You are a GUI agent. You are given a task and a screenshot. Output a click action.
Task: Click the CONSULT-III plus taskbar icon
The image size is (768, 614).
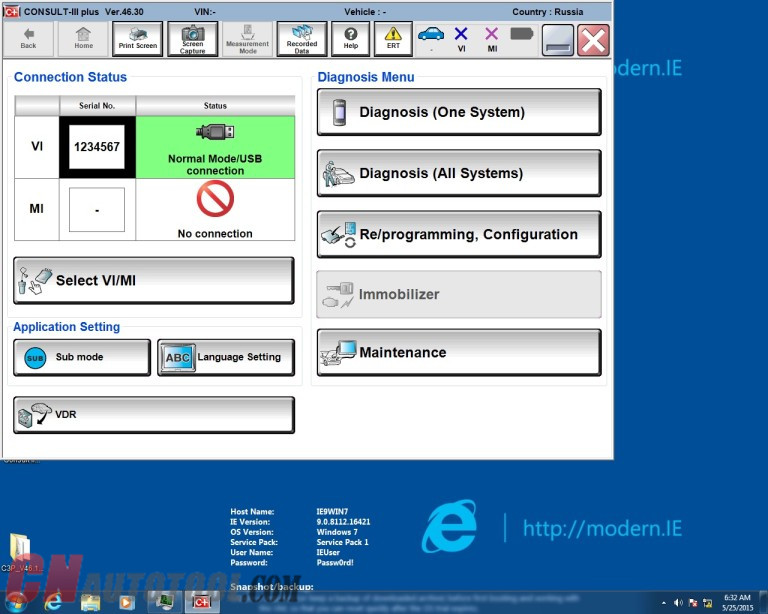[202, 602]
